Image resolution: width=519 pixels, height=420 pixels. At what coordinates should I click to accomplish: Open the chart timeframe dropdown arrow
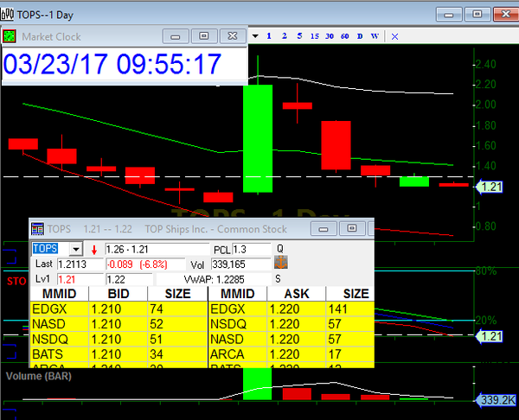click(256, 36)
